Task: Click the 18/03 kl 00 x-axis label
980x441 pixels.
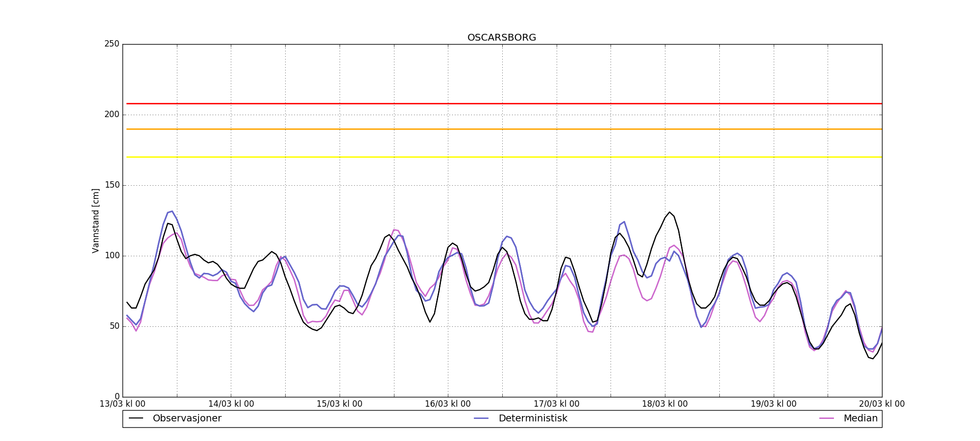Action: (x=665, y=404)
